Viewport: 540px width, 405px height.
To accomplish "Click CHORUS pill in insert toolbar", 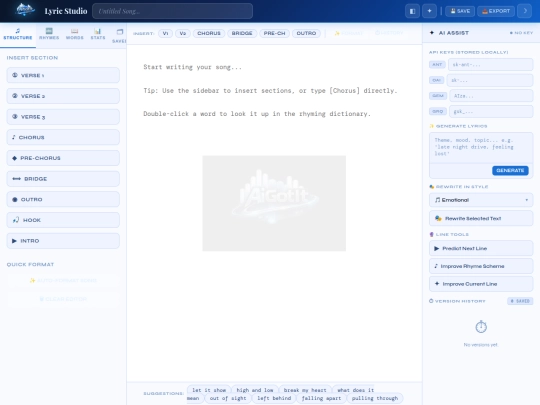I will pos(209,33).
